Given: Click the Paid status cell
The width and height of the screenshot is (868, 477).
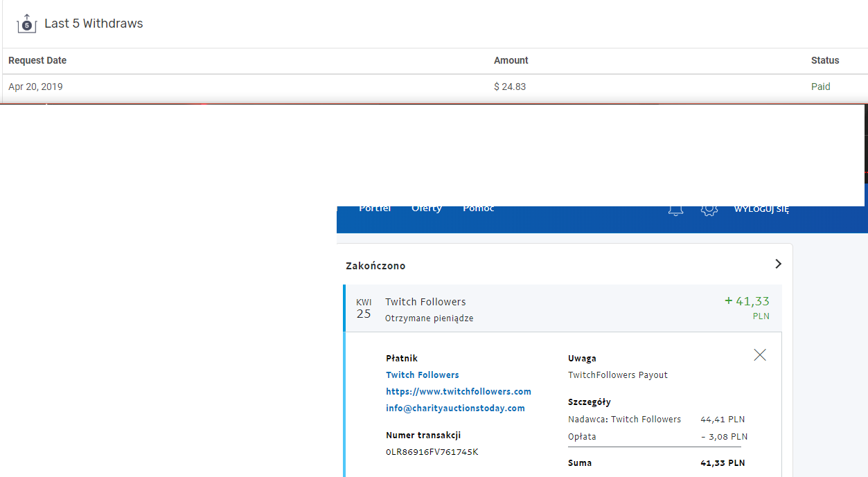Looking at the screenshot, I should point(821,87).
